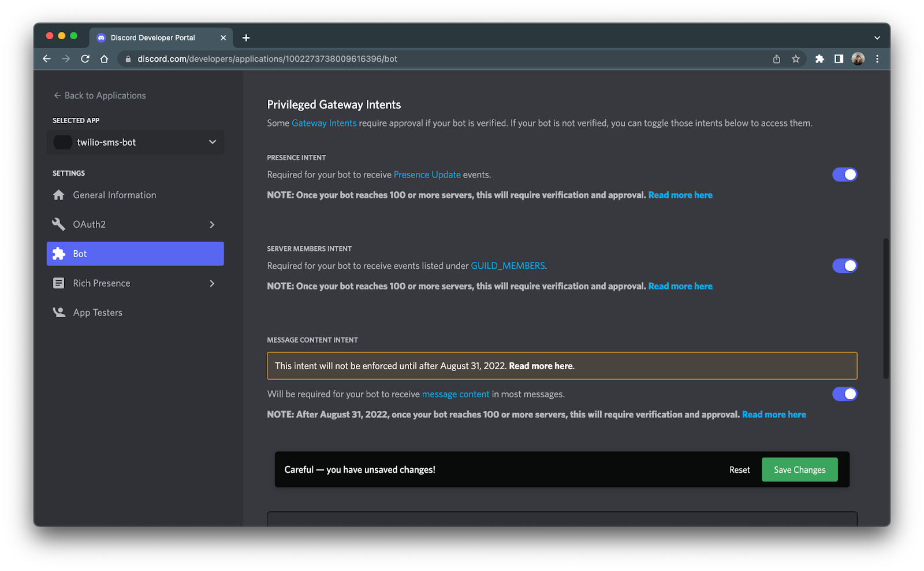Viewport: 924px width, 571px height.
Task: Reload the page with refresh icon
Action: 85,59
